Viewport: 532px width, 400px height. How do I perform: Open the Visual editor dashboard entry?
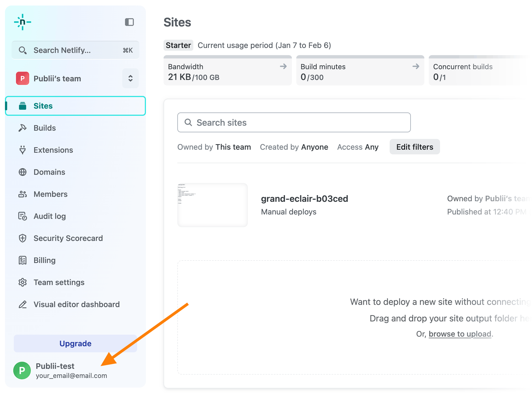(x=77, y=304)
